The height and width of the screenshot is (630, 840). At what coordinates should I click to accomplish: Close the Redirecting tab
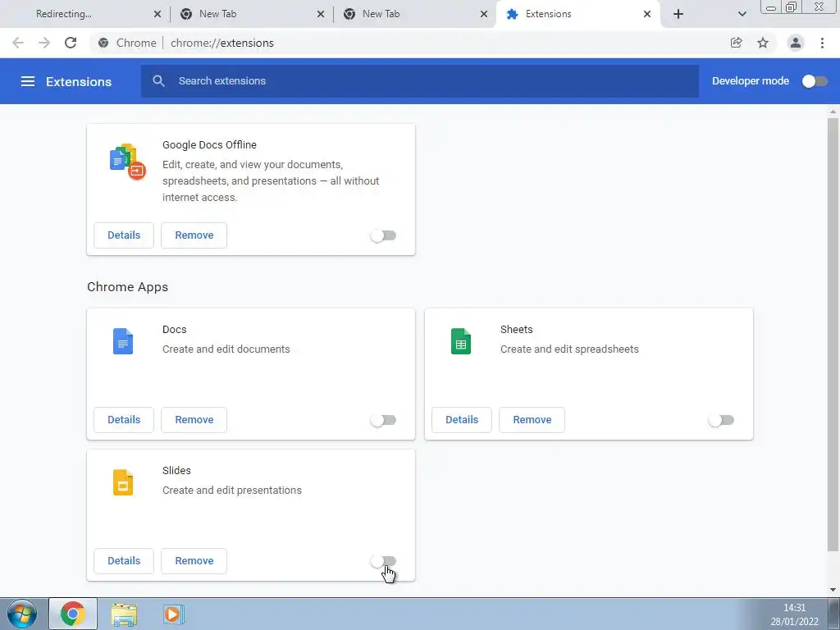[x=157, y=14]
